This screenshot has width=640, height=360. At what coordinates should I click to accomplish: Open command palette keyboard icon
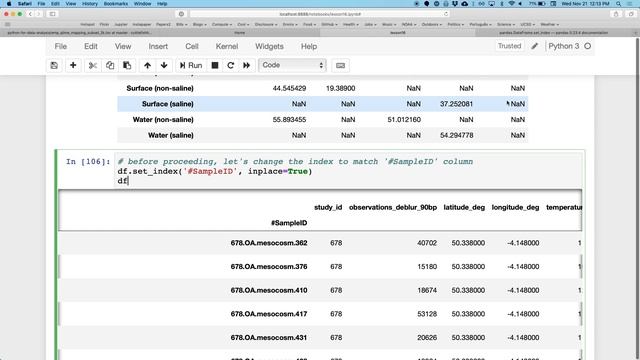pyautogui.click(x=340, y=65)
